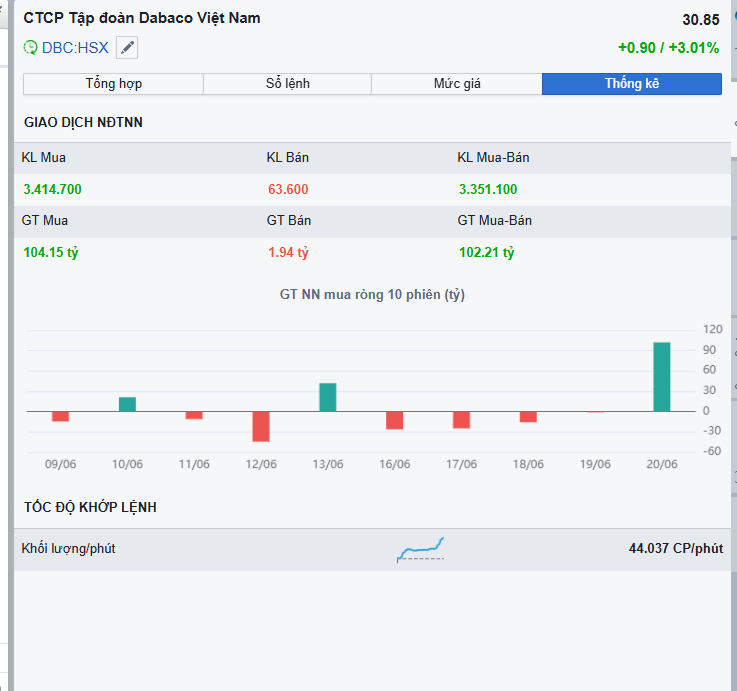Click the KL Mua value 3.414.700

coord(53,189)
